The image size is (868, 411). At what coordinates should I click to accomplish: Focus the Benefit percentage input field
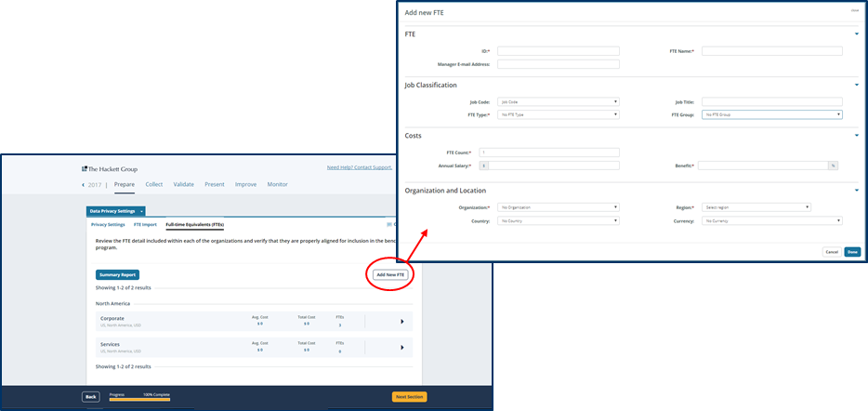click(x=763, y=166)
